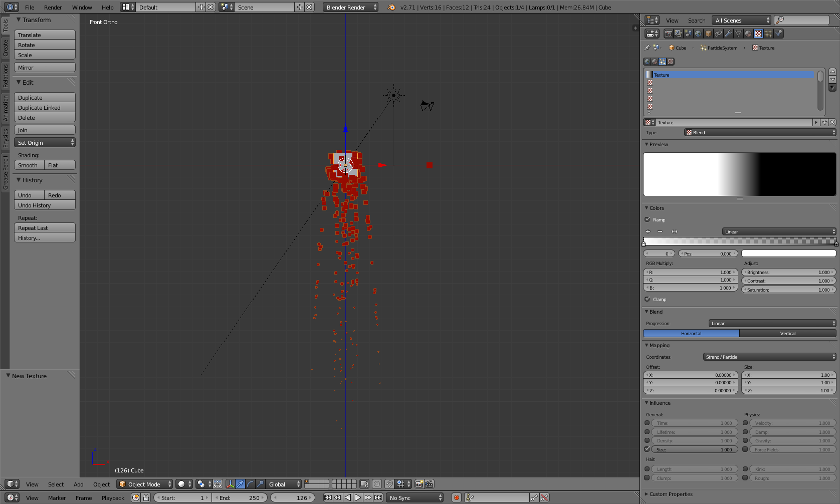Open the texture Type Blend dropdown
840x504 pixels.
tap(760, 132)
